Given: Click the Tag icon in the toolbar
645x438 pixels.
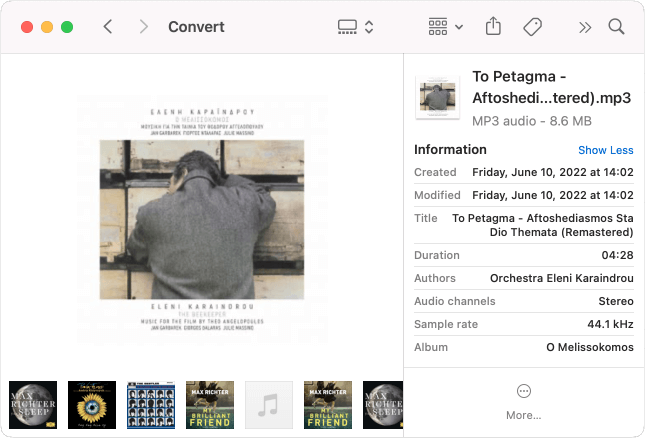Looking at the screenshot, I should click(532, 27).
